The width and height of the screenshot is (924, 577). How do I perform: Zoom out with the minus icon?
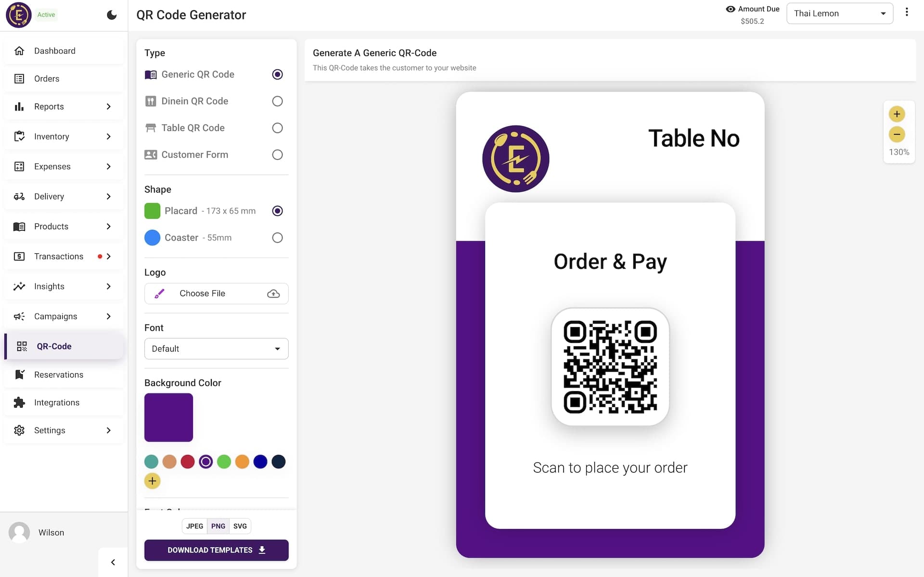(897, 134)
